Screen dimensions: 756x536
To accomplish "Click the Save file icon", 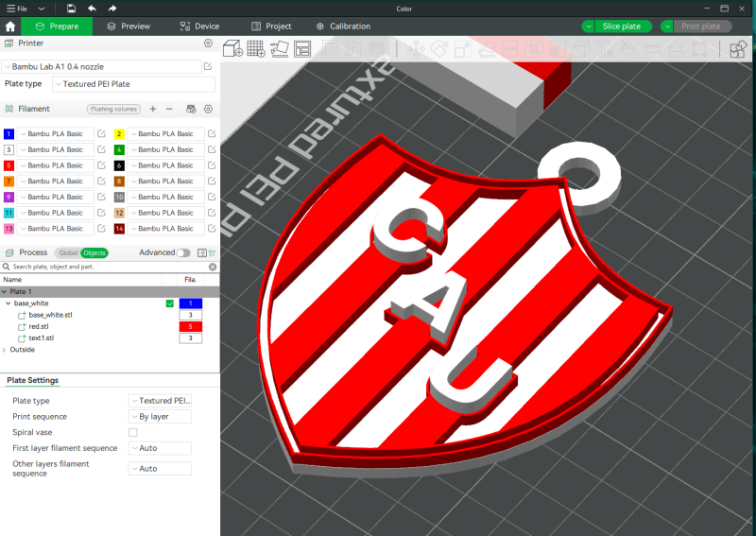I will pyautogui.click(x=71, y=8).
